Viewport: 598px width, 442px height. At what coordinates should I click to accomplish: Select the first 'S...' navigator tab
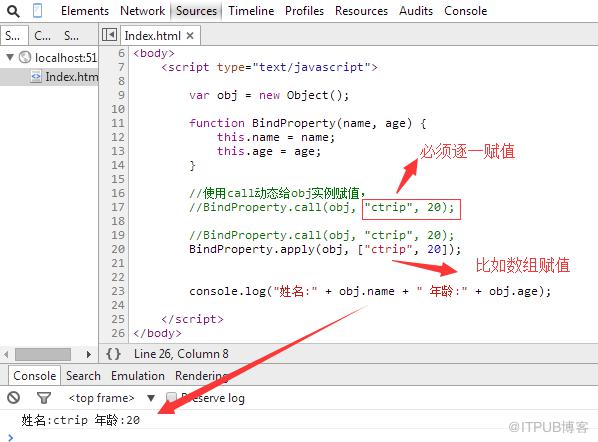pyautogui.click(x=13, y=36)
